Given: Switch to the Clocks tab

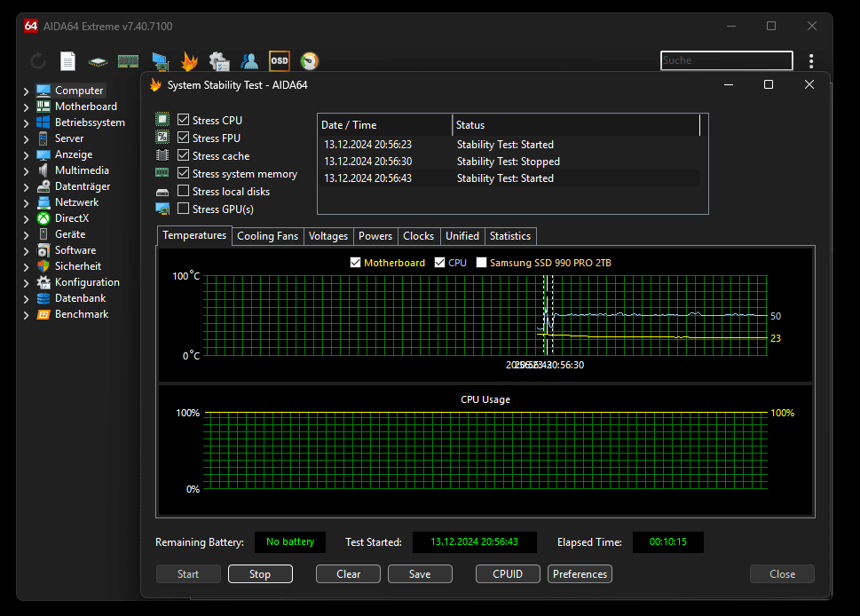Looking at the screenshot, I should click(419, 236).
